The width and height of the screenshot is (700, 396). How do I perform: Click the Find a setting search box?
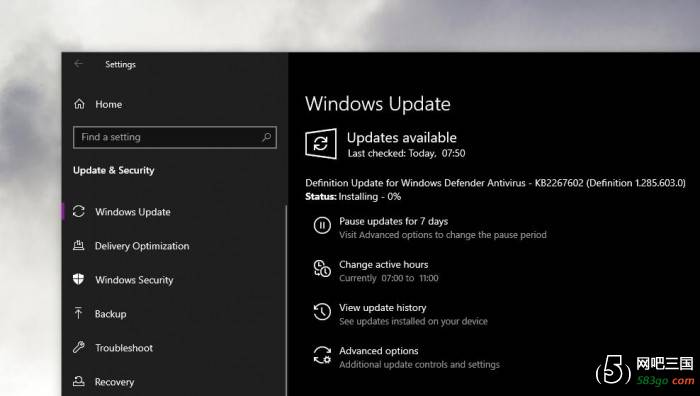[x=175, y=137]
